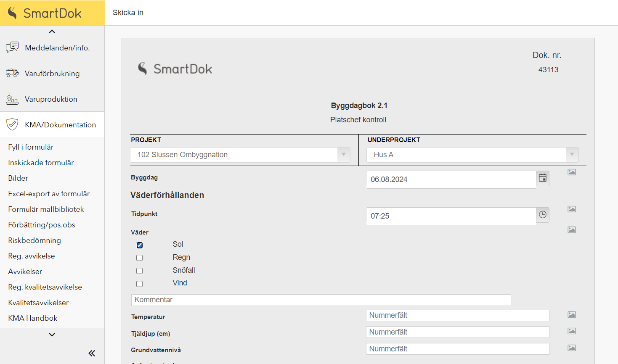Open the Underprojekt dropdown arrow

click(x=572, y=155)
